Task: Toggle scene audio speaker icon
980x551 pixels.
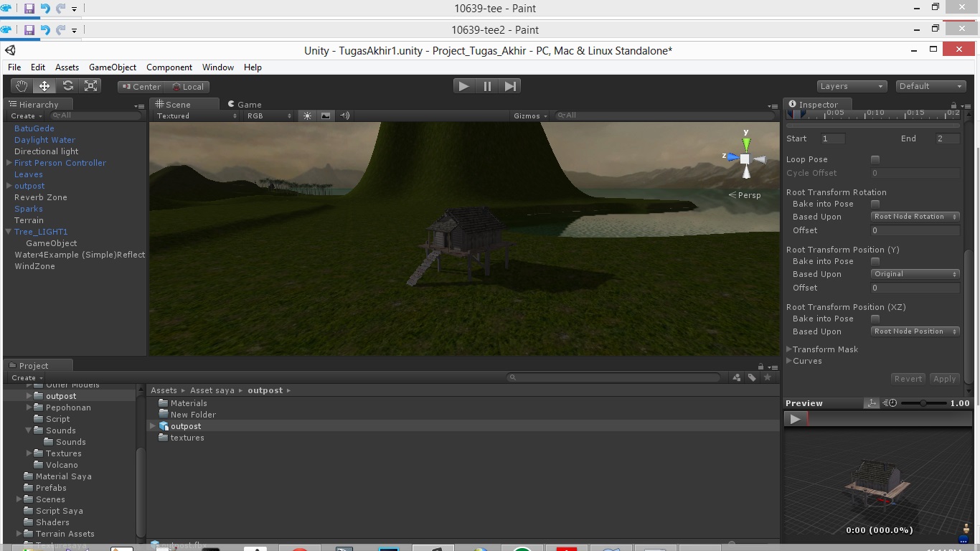Action: [x=345, y=116]
